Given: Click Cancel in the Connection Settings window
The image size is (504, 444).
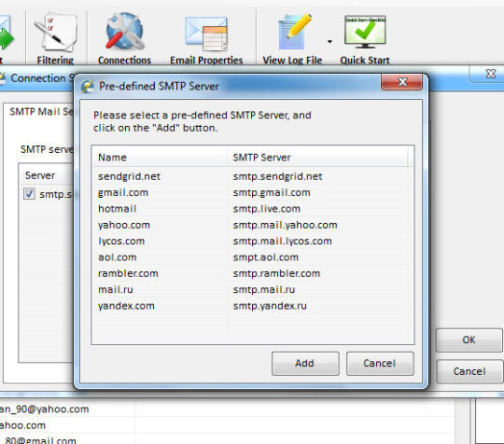Looking at the screenshot, I should point(469,371).
